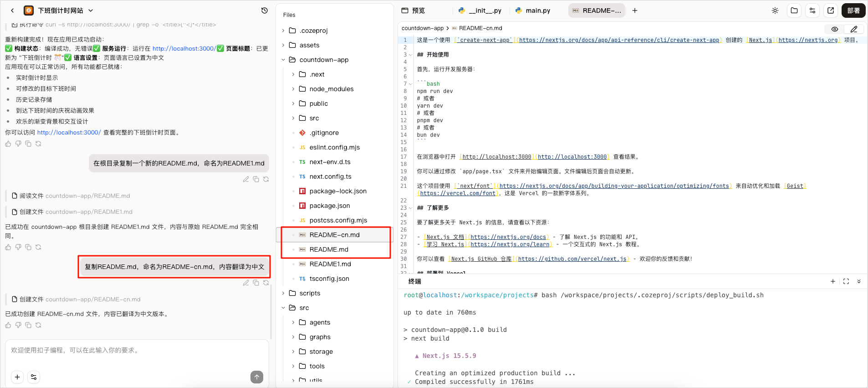Screen dimensions: 868x388
Task: Open top toolbar settings sliders icon
Action: [812, 10]
